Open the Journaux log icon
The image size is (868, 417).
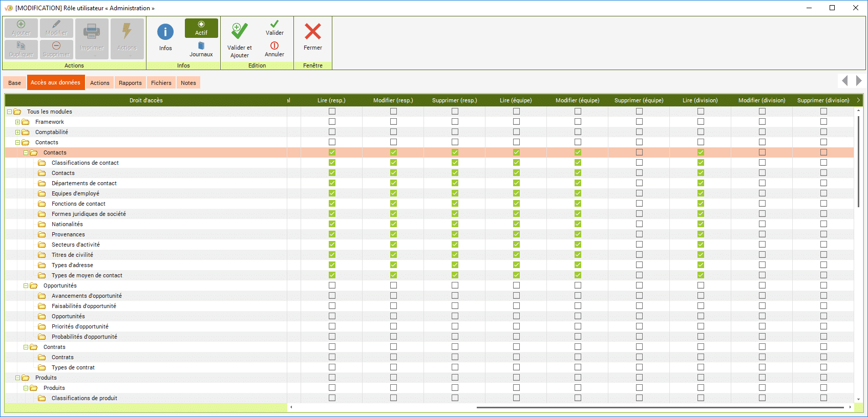[201, 46]
